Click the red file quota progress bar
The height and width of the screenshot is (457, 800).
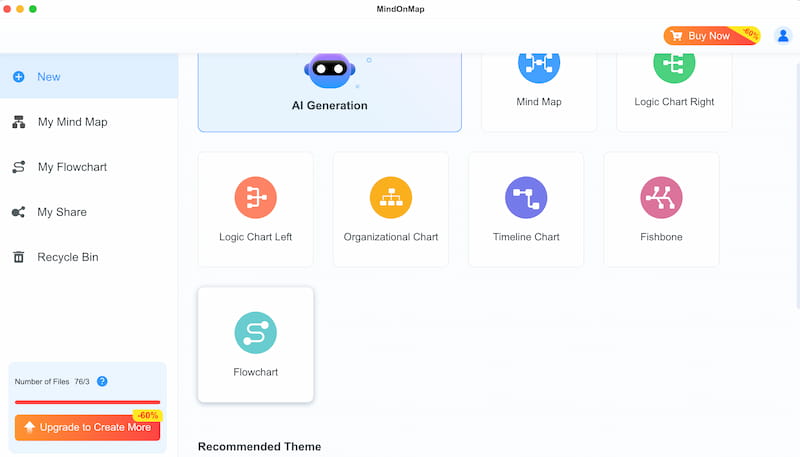pos(87,402)
